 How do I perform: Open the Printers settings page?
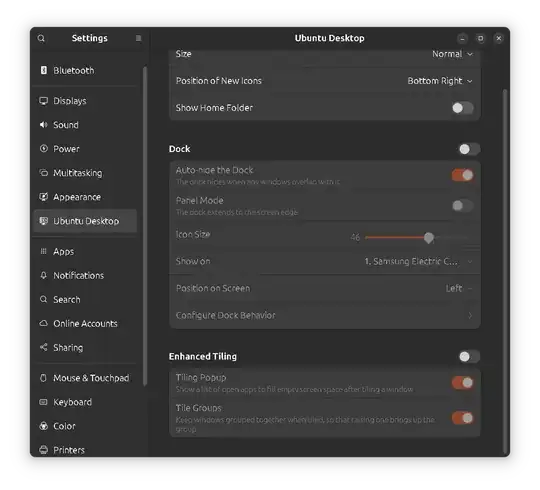(85, 450)
